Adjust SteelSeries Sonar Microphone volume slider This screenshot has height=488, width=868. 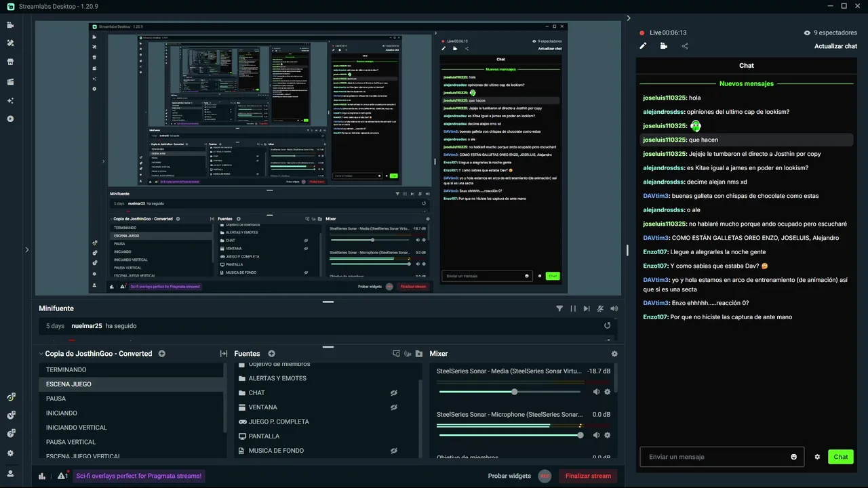[510, 435]
